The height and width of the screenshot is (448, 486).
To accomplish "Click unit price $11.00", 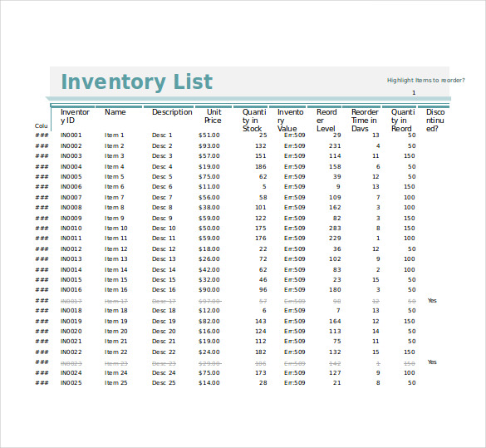I will [x=209, y=187].
